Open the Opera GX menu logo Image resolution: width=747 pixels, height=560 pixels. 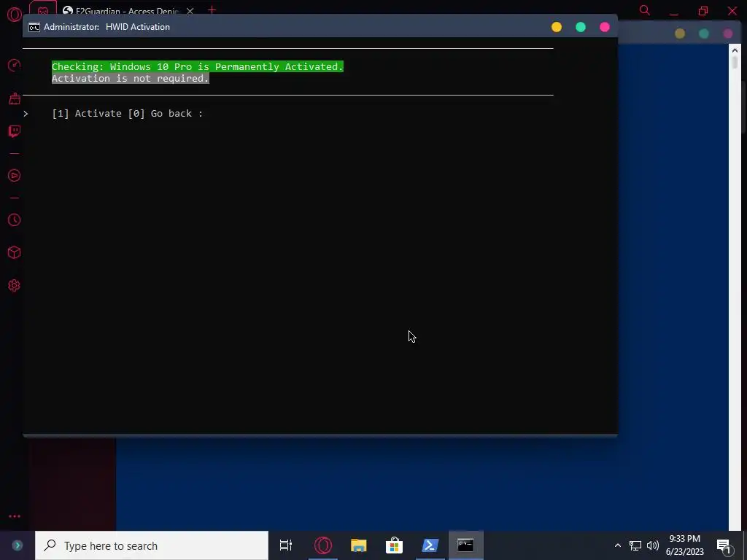pyautogui.click(x=15, y=15)
